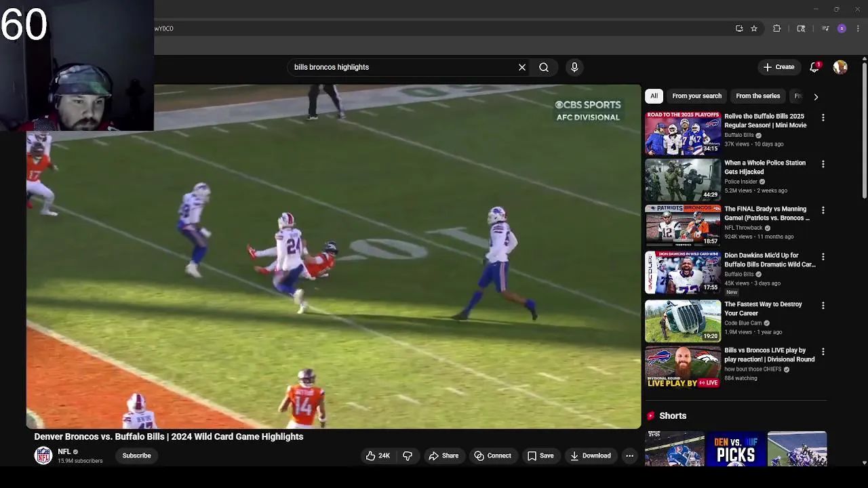This screenshot has width=868, height=488.
Task: Click the NFL channel logo
Action: [43, 455]
